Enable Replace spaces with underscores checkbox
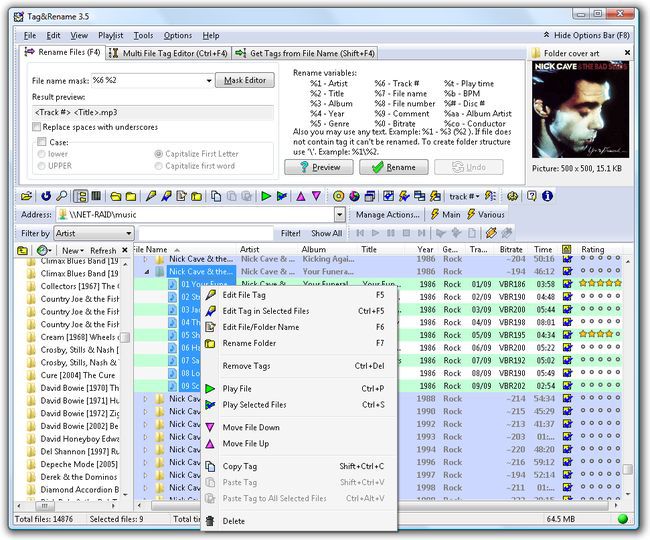The image size is (650, 540). pos(37,127)
